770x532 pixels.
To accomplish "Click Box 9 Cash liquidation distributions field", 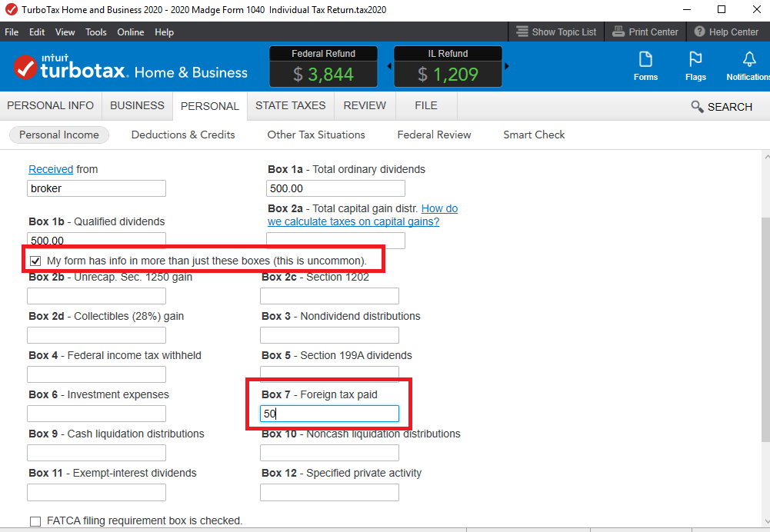I will [x=96, y=453].
